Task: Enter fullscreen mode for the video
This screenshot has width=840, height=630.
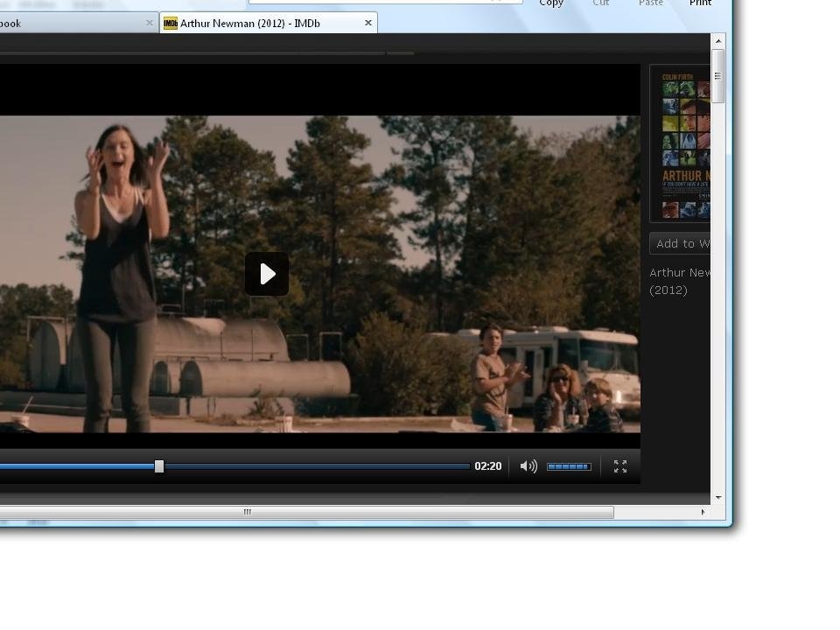Action: [620, 466]
